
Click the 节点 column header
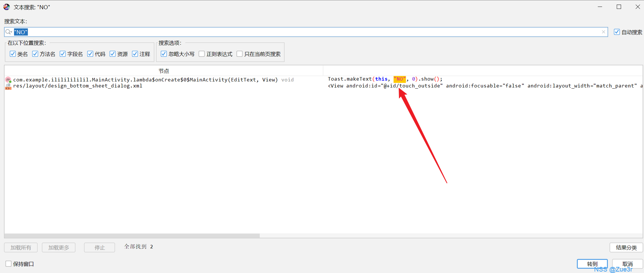[164, 71]
